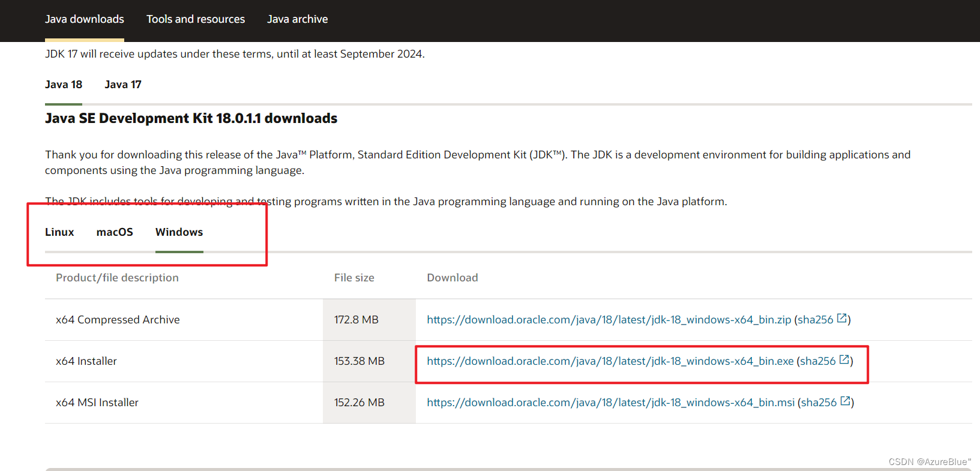This screenshot has width=980, height=471.
Task: Open sha256 link for the zip archive
Action: pyautogui.click(x=816, y=320)
